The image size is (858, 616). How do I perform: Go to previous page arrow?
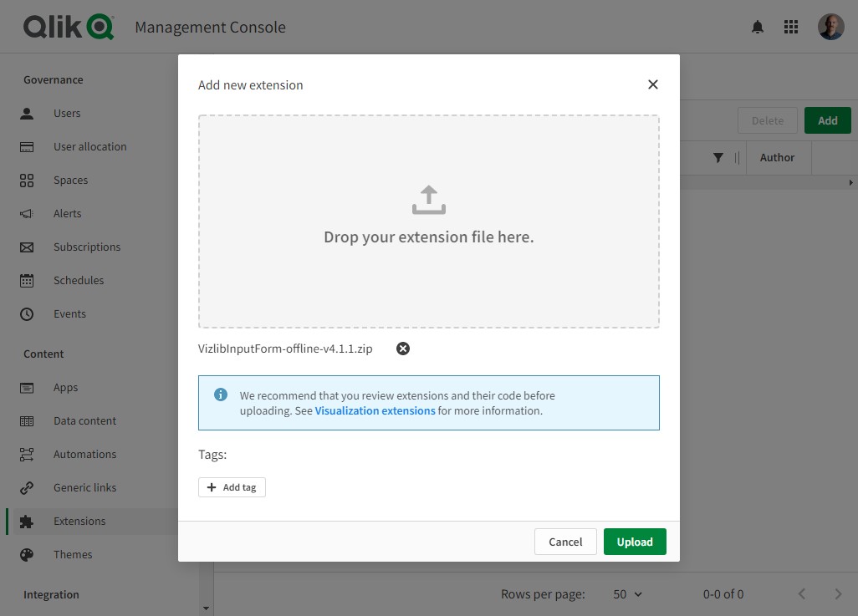coord(802,593)
